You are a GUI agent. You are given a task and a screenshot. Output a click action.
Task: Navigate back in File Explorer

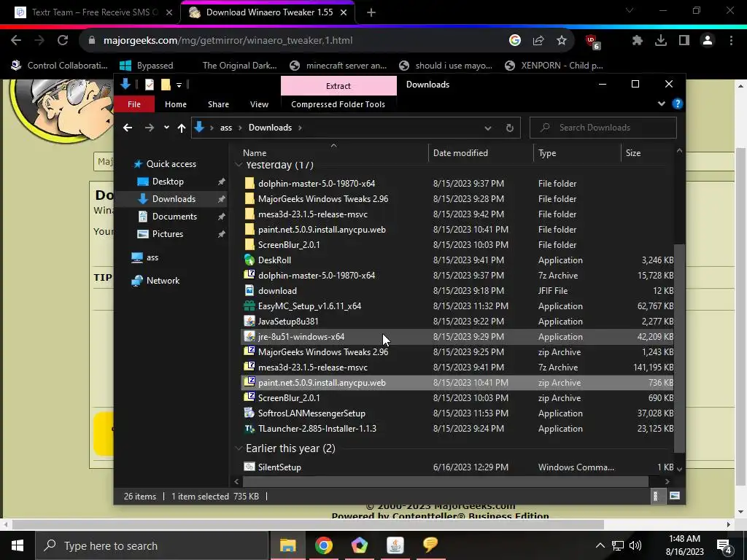coord(127,128)
